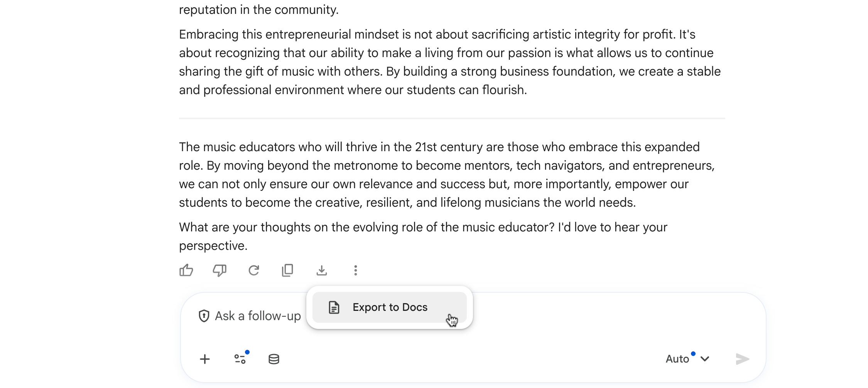Export the response with the download icon
Screen dimensions: 868x388
click(x=322, y=270)
